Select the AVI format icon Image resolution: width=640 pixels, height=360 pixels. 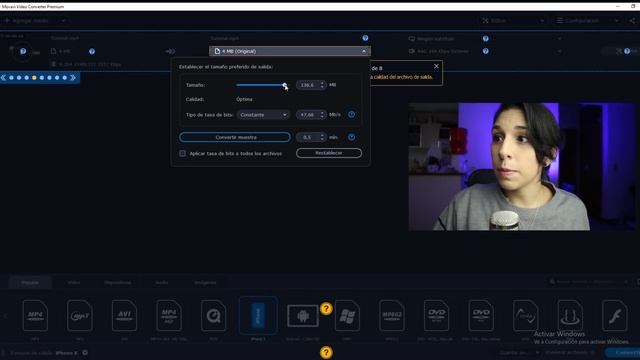click(124, 316)
